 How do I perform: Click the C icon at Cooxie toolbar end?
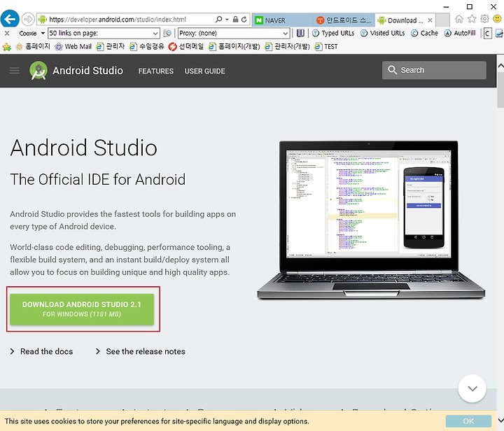[488, 33]
